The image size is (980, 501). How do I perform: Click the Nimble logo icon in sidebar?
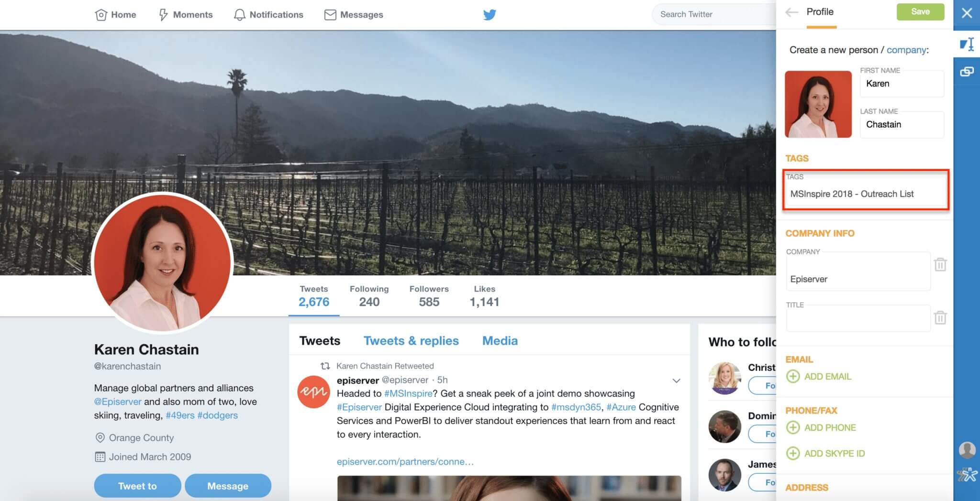[x=967, y=475]
